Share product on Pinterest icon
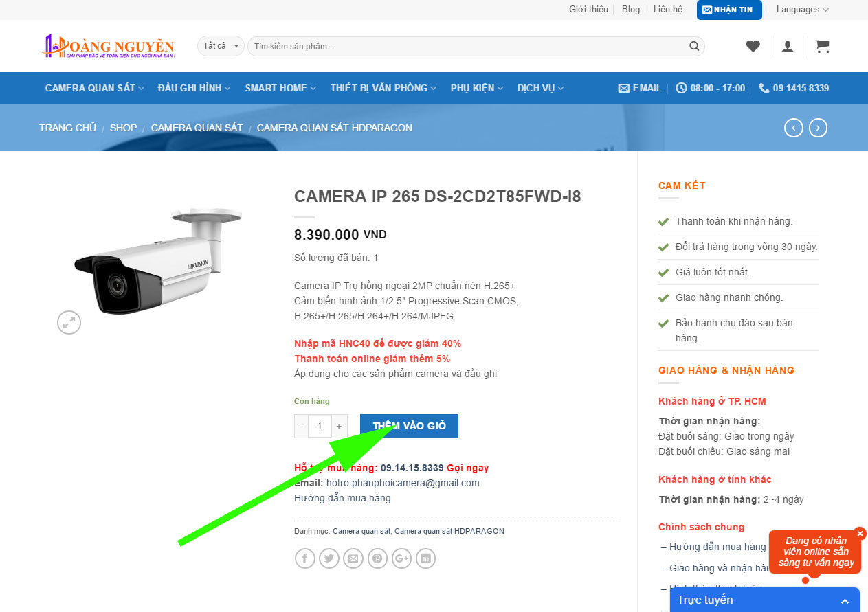 click(377, 558)
